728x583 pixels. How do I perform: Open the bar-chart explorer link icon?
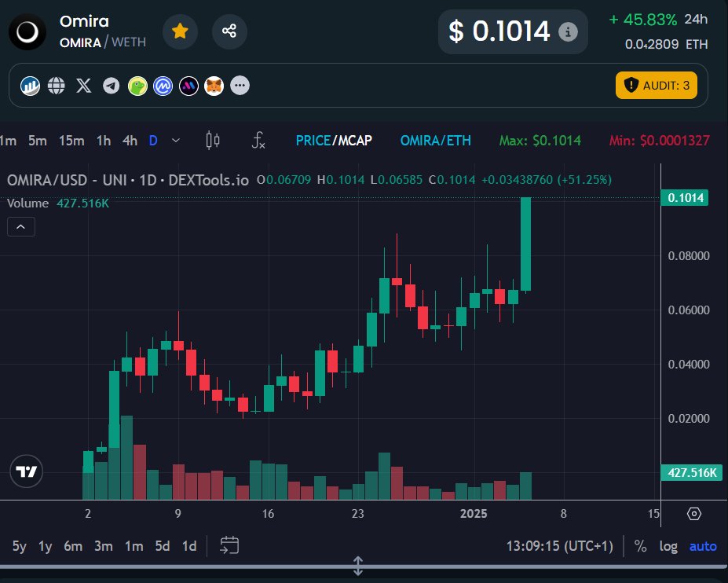30,86
